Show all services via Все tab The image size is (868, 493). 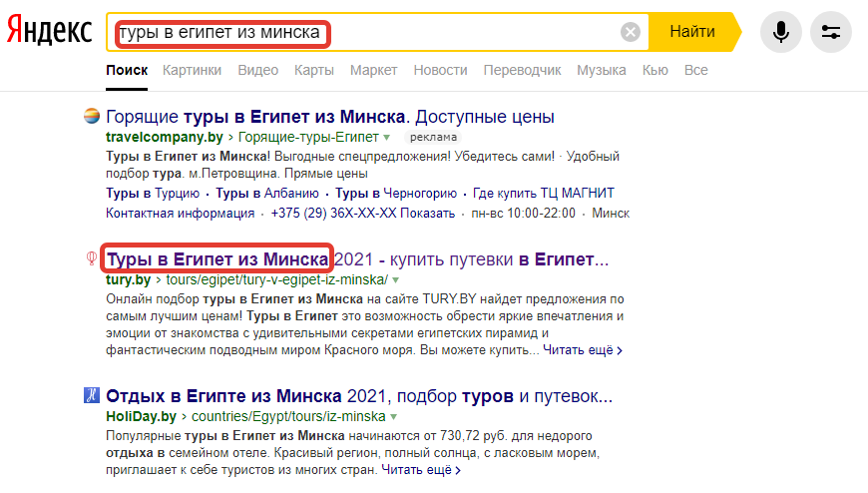695,70
